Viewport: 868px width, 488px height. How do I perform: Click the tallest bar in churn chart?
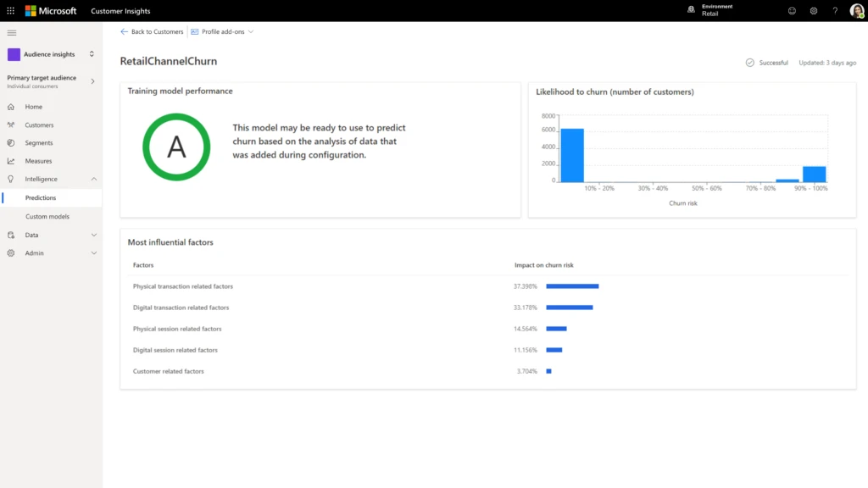click(572, 156)
